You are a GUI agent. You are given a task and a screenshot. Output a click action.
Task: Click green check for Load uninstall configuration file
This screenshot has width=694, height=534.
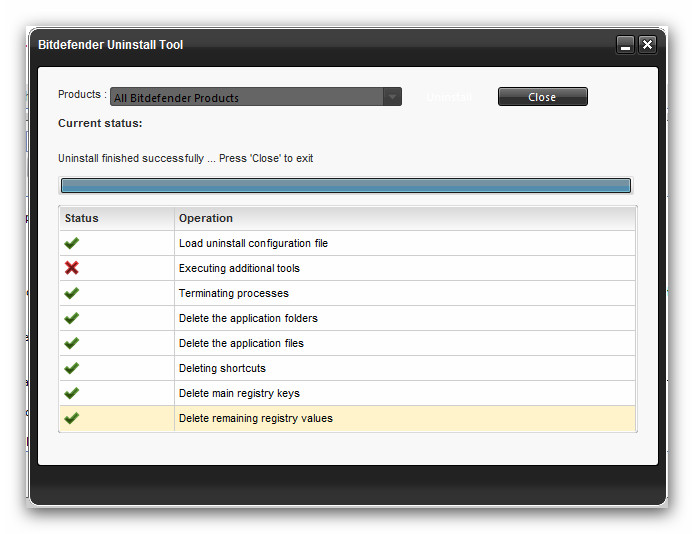click(72, 243)
